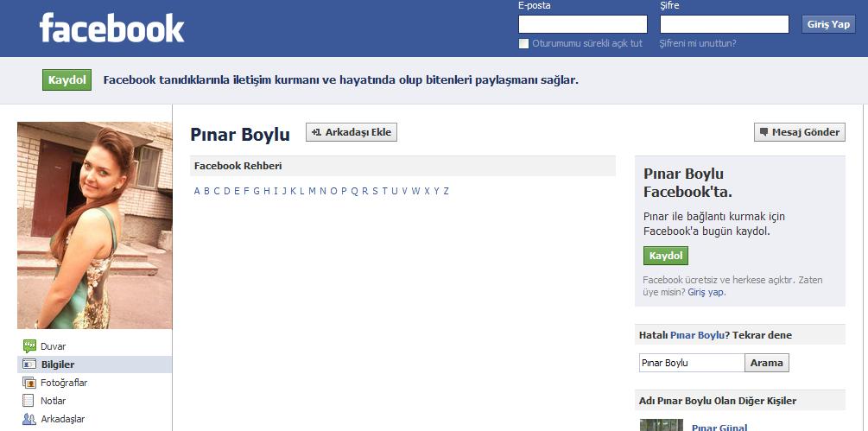Select letter B in Facebook Rehberi
Screen dimensions: 868x431
(207, 192)
